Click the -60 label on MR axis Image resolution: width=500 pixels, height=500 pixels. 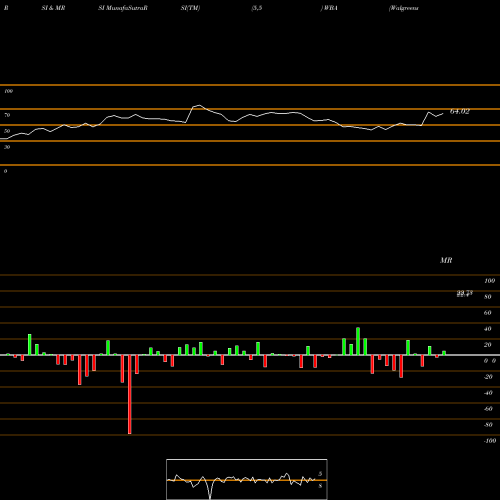488,409
